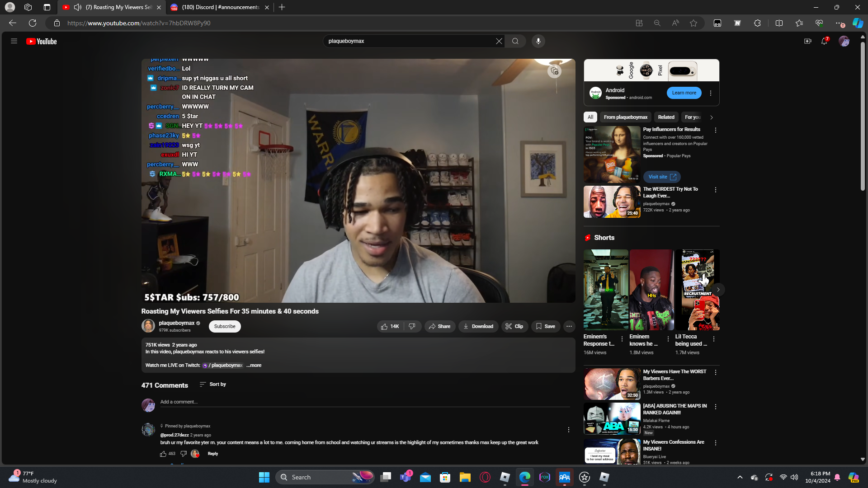
Task: Subscribe to plaqueboymax
Action: pos(225,326)
